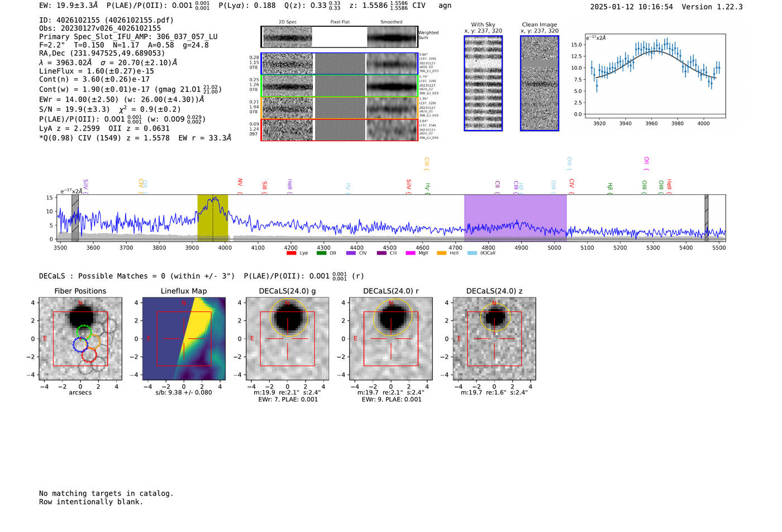The height and width of the screenshot is (532, 782).
Task: Open the Lineflux Map panel
Action: pos(184,338)
